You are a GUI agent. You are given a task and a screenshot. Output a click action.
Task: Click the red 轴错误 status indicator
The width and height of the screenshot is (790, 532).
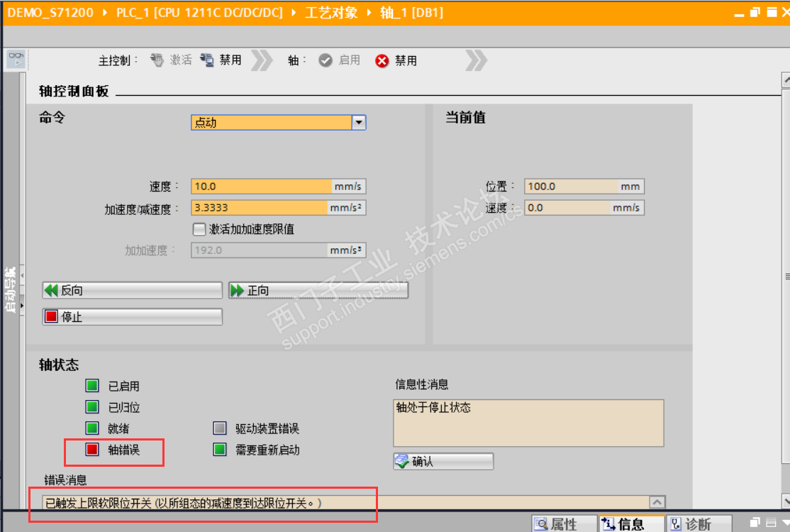click(91, 450)
